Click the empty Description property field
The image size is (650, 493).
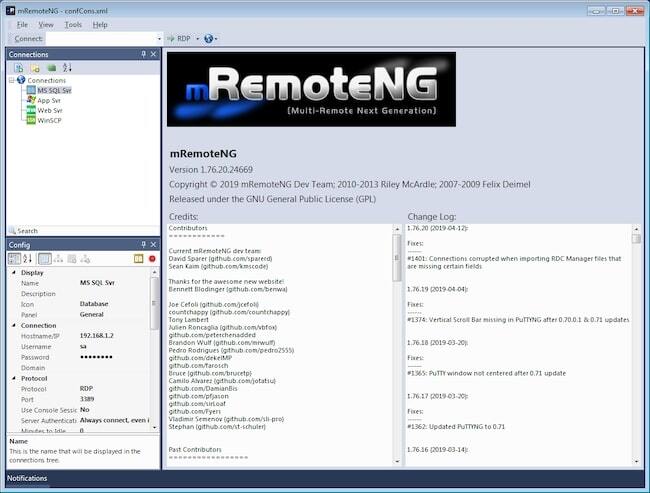[x=114, y=294]
